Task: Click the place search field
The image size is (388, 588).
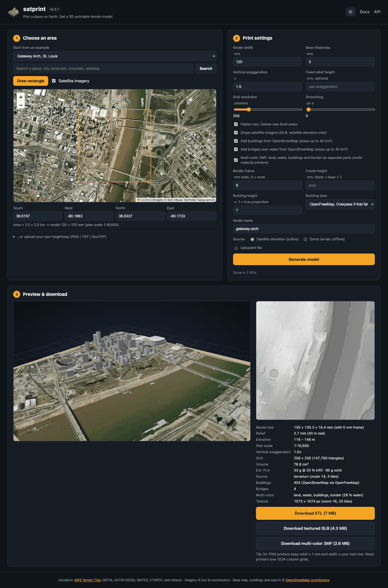Action: [x=103, y=69]
